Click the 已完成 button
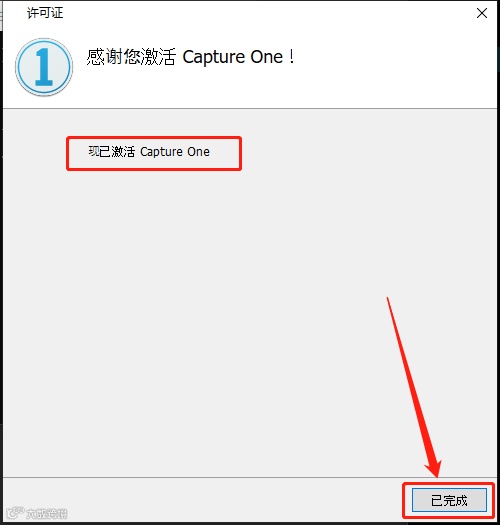This screenshot has height=525, width=500. pos(449,500)
